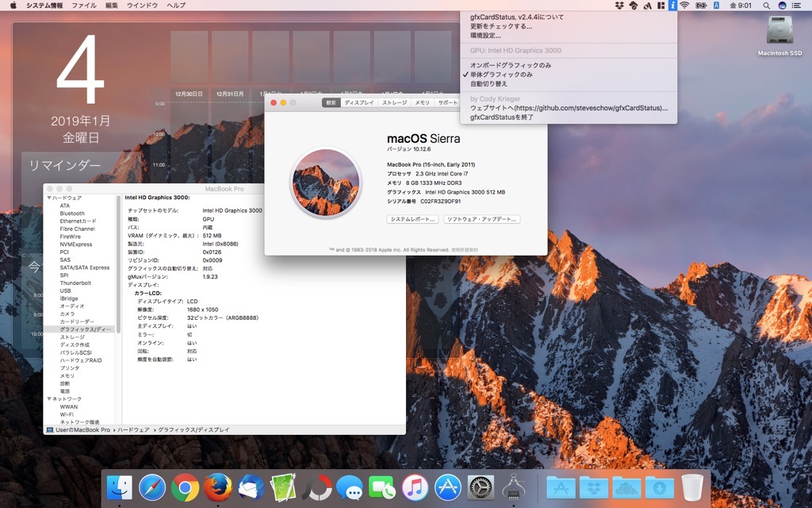
Task: Select the 概要 tab
Action: [x=331, y=102]
